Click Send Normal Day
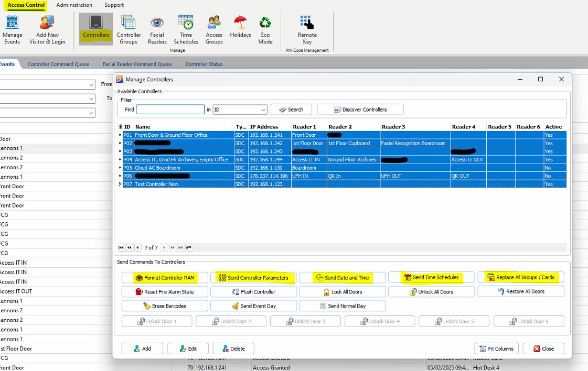Image resolution: width=588 pixels, height=371 pixels. (343, 306)
